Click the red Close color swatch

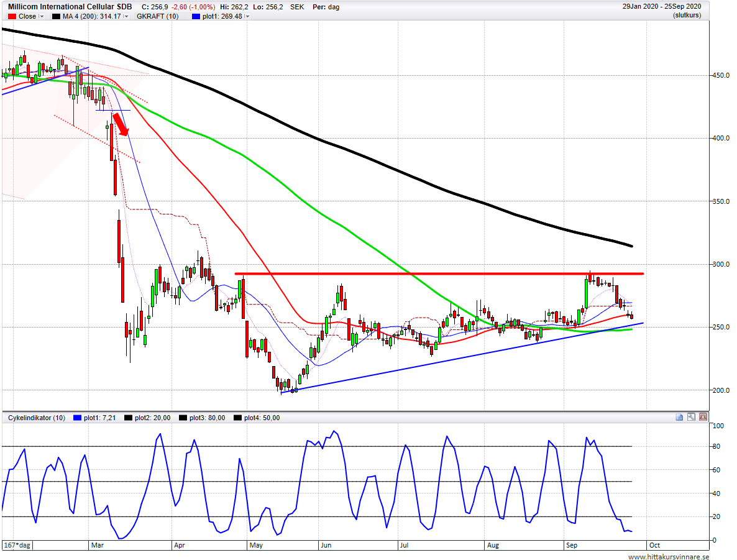(x=12, y=16)
